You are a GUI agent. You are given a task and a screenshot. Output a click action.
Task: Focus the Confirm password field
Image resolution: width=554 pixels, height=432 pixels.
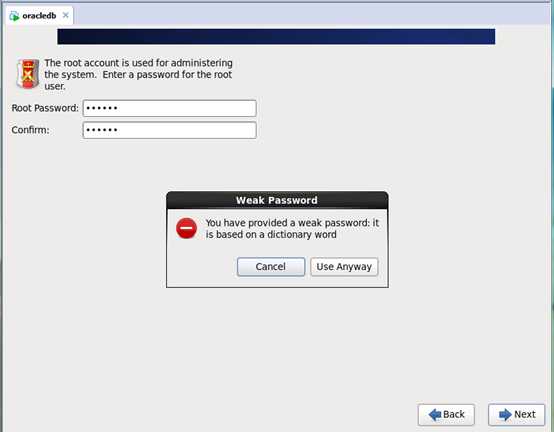pyautogui.click(x=169, y=130)
